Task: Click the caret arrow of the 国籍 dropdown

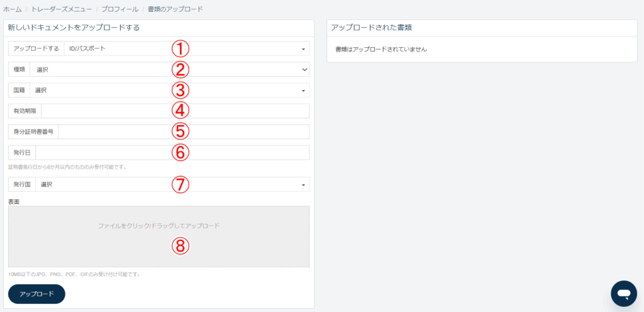Action: click(303, 91)
